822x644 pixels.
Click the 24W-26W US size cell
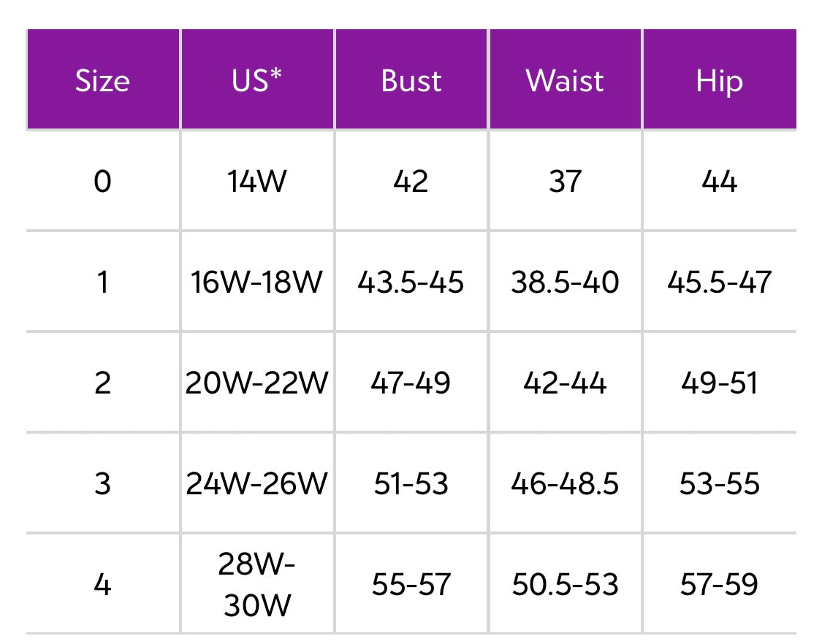256,483
